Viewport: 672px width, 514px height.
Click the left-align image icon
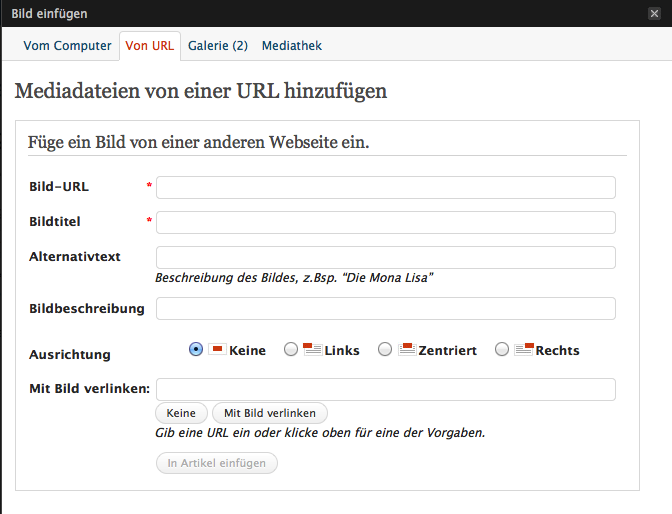point(312,349)
